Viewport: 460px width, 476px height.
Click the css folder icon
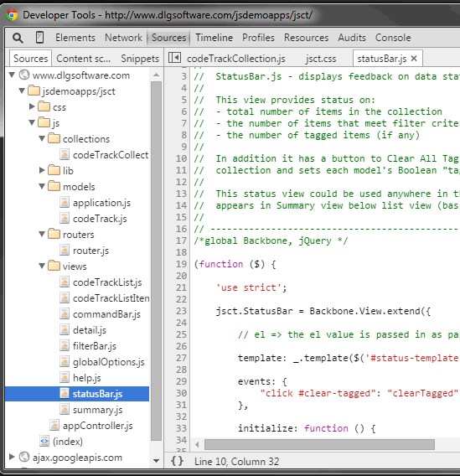[44, 106]
